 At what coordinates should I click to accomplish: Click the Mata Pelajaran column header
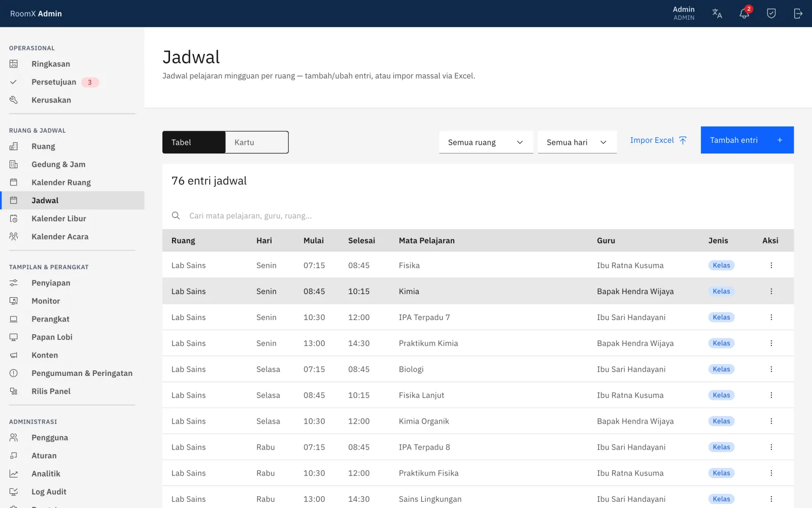tap(427, 241)
